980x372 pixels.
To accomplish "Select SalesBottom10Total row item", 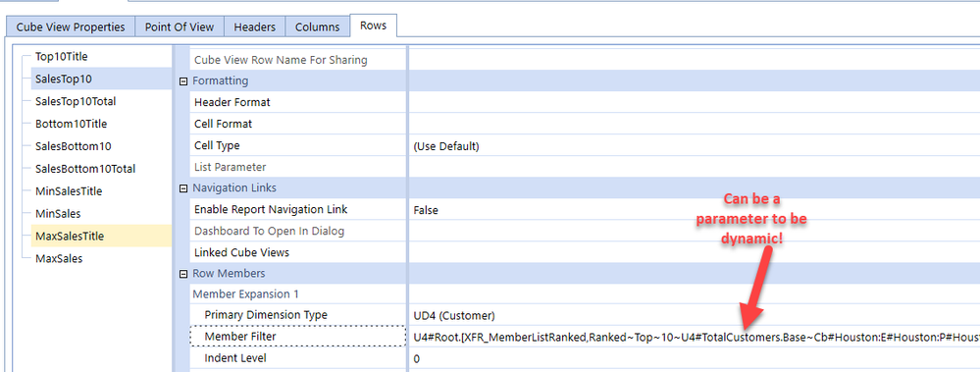I will click(x=85, y=169).
